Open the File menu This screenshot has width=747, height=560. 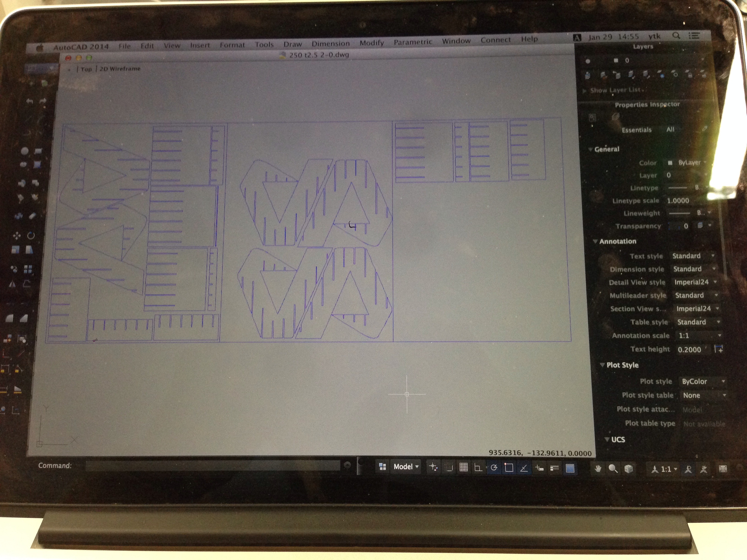[x=124, y=46]
